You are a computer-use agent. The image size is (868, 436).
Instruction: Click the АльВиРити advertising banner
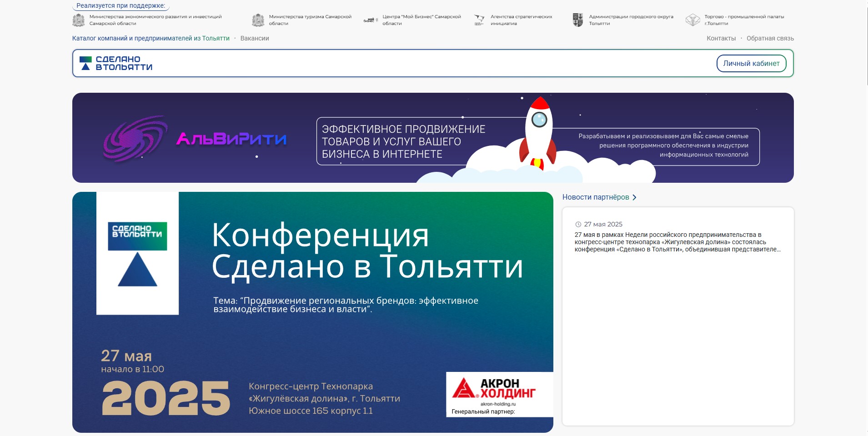coord(432,138)
